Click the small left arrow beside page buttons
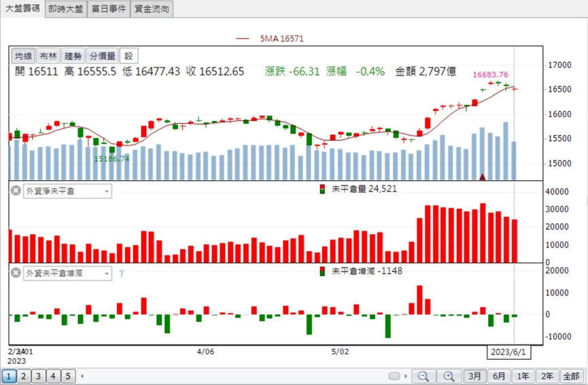This screenshot has width=588, height=385. tap(82, 376)
